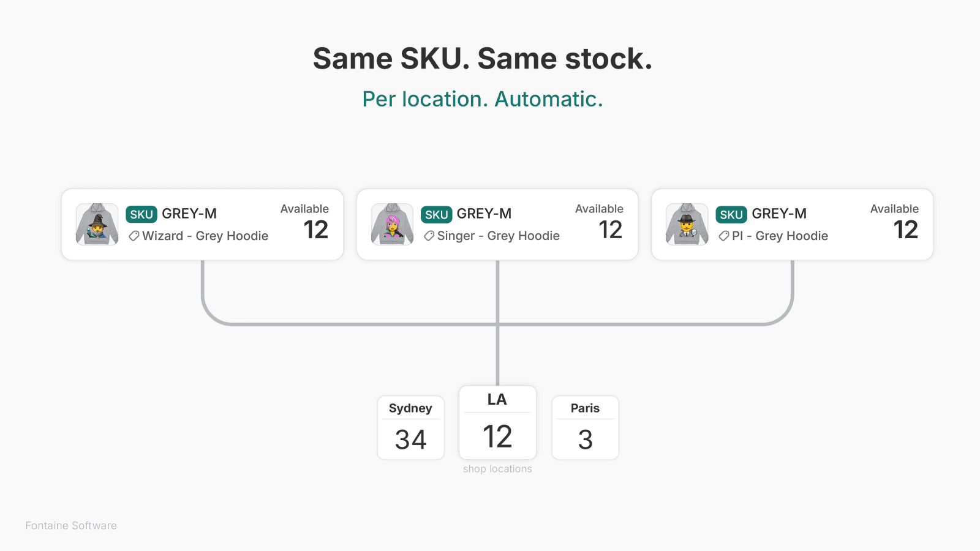This screenshot has height=551, width=980.
Task: Click the wizard hoodie thumbnail icon
Action: [x=96, y=225]
